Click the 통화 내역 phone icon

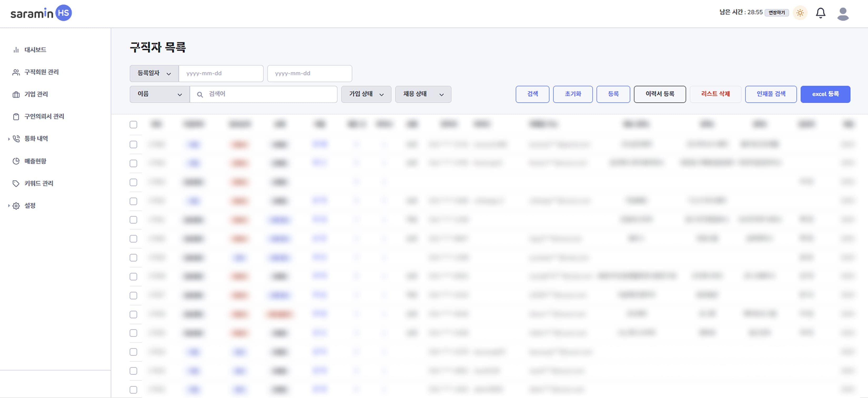(16, 139)
